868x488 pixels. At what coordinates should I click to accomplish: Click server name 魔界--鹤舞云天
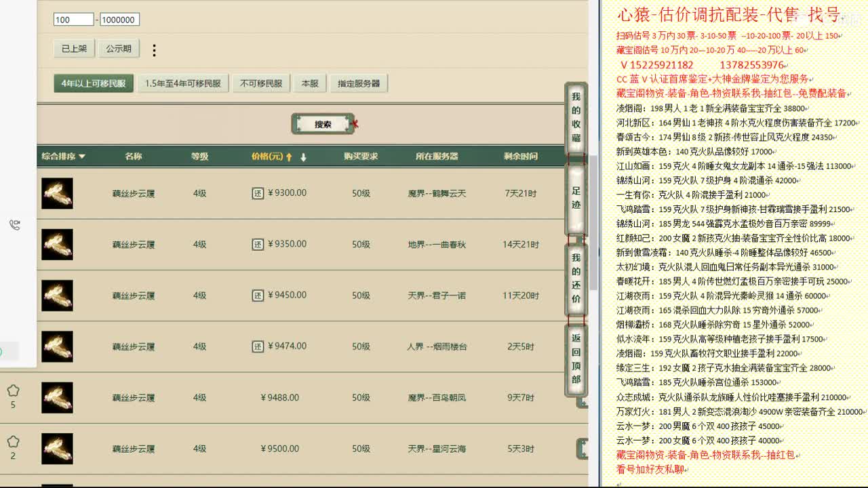click(437, 193)
